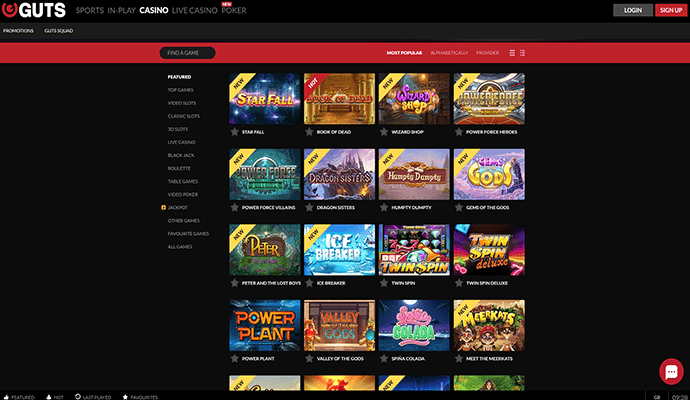Image resolution: width=690 pixels, height=400 pixels.
Task: Click the Login button
Action: (632, 10)
